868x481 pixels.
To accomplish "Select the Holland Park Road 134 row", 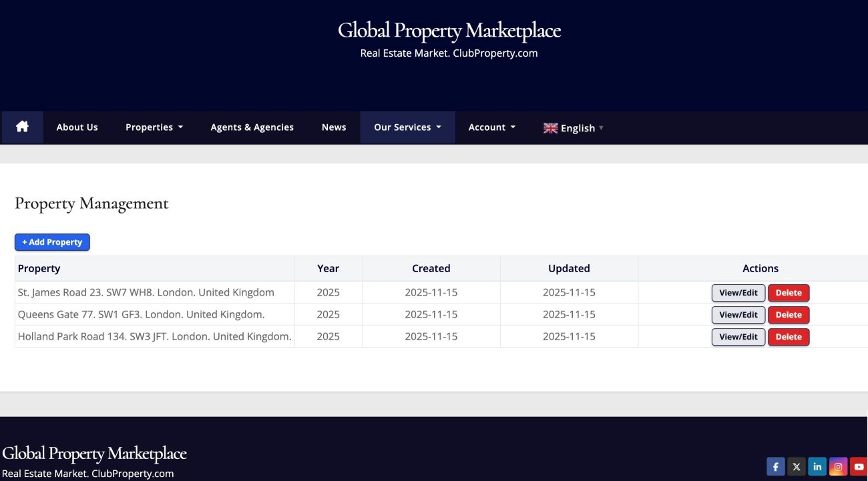I will point(154,336).
